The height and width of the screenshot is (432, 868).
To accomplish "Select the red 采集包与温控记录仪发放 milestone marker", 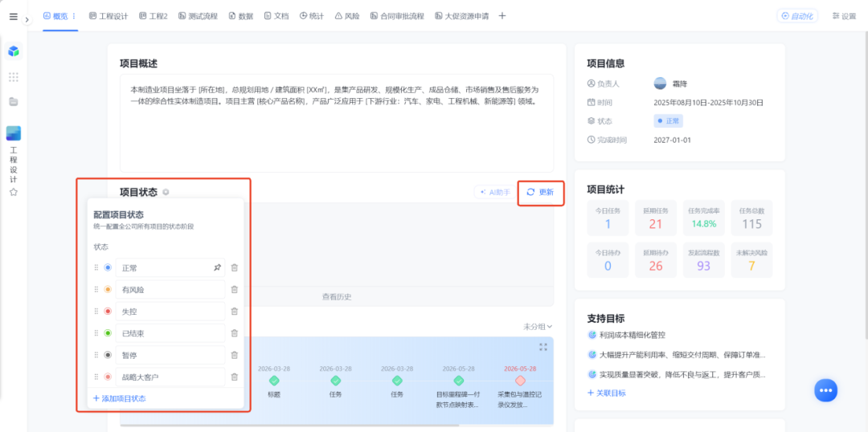I will pyautogui.click(x=520, y=381).
